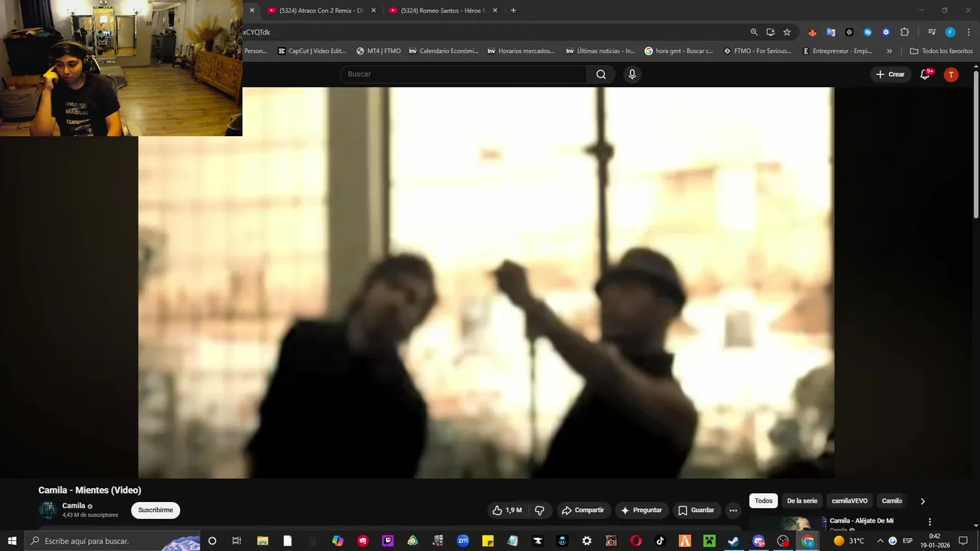
Task: Switch to Romeo Santos - Héroe tab
Action: tap(436, 10)
